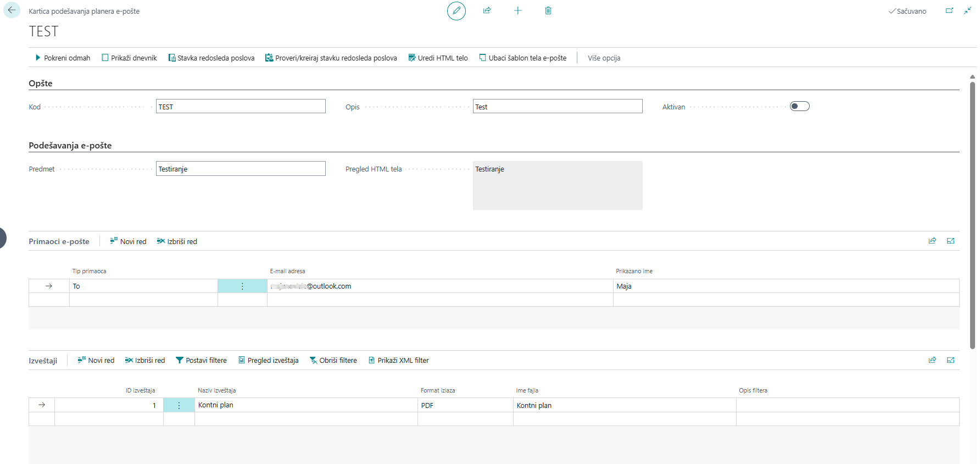This screenshot has height=464, width=980.
Task: Click share icon in Izveštaji part
Action: tap(932, 360)
